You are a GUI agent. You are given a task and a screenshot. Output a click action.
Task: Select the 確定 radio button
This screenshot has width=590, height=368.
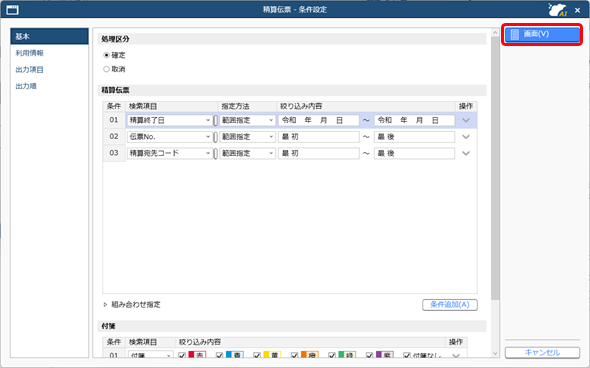(x=106, y=55)
